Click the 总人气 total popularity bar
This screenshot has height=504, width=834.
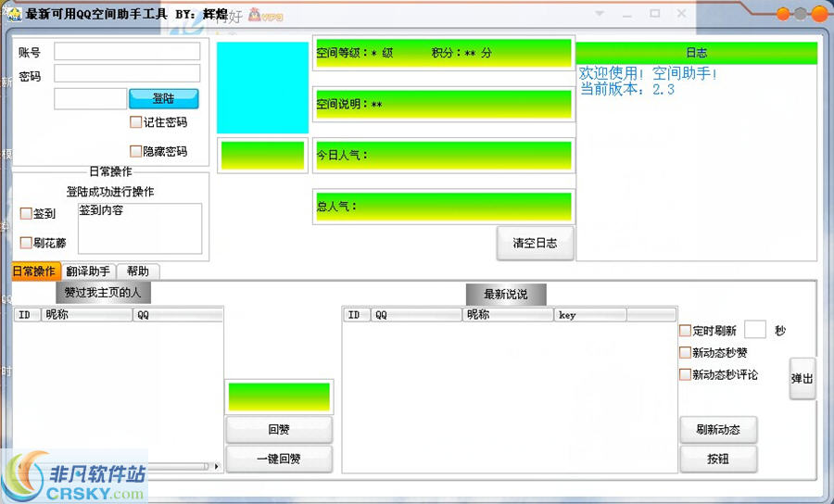click(x=444, y=207)
